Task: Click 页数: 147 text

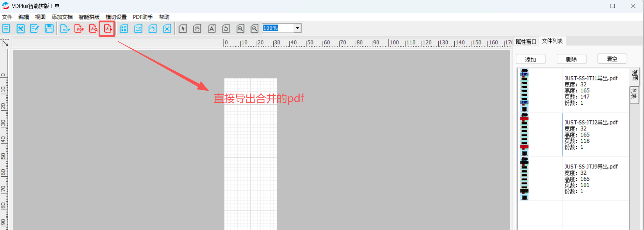Action: [577, 97]
